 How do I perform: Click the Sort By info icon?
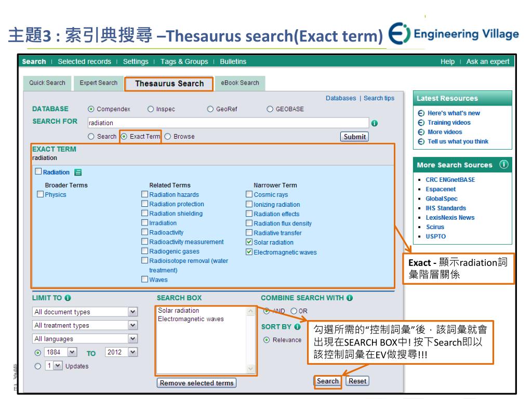tap(298, 327)
